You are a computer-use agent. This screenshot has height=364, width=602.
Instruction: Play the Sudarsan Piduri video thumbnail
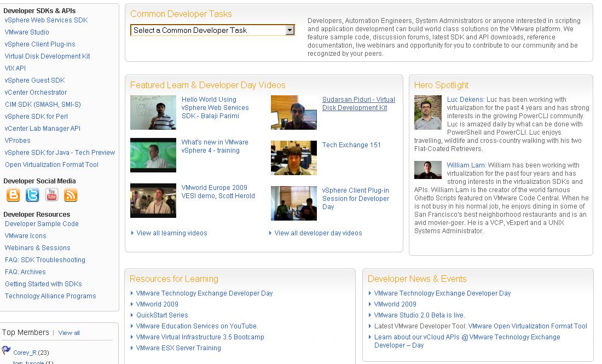point(294,113)
